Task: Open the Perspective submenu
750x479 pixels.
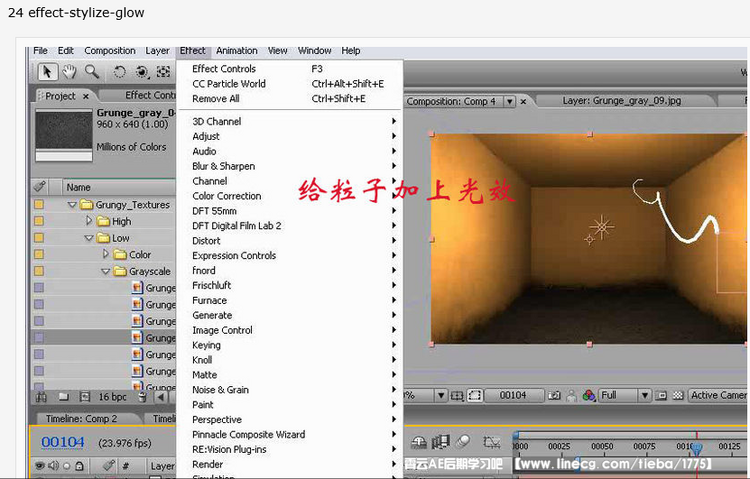Action: [x=289, y=420]
